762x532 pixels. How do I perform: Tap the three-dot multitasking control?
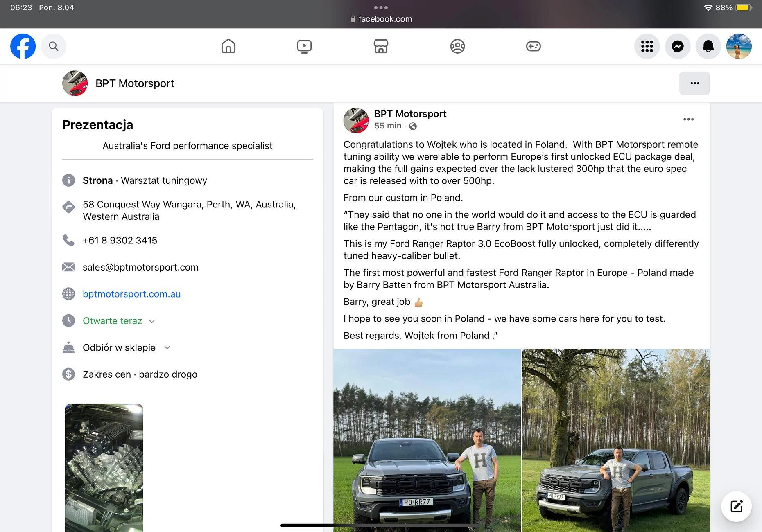(381, 7)
